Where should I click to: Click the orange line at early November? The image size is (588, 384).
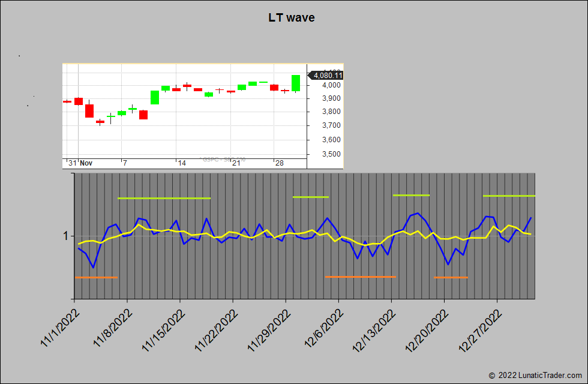point(97,277)
